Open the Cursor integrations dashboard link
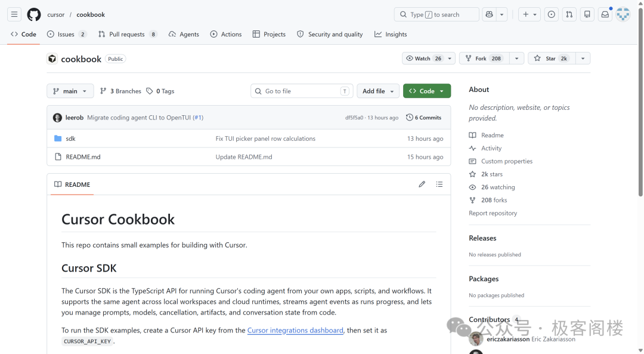 tap(295, 330)
